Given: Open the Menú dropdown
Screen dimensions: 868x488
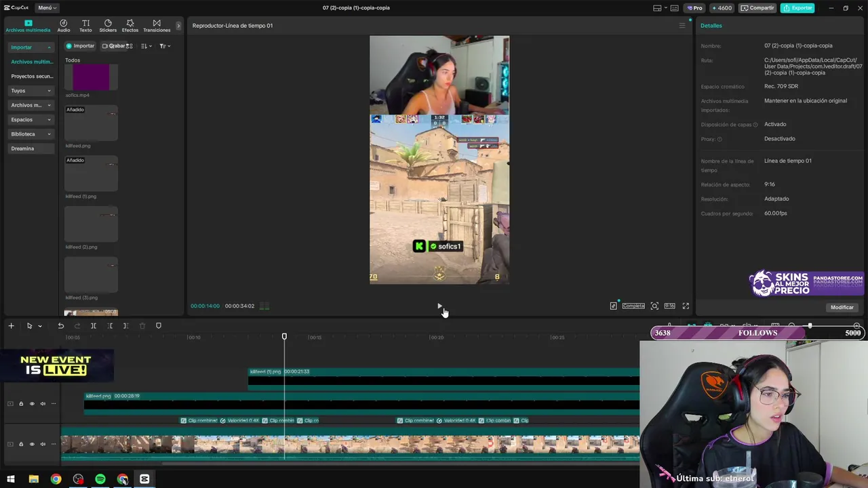Looking at the screenshot, I should point(47,7).
